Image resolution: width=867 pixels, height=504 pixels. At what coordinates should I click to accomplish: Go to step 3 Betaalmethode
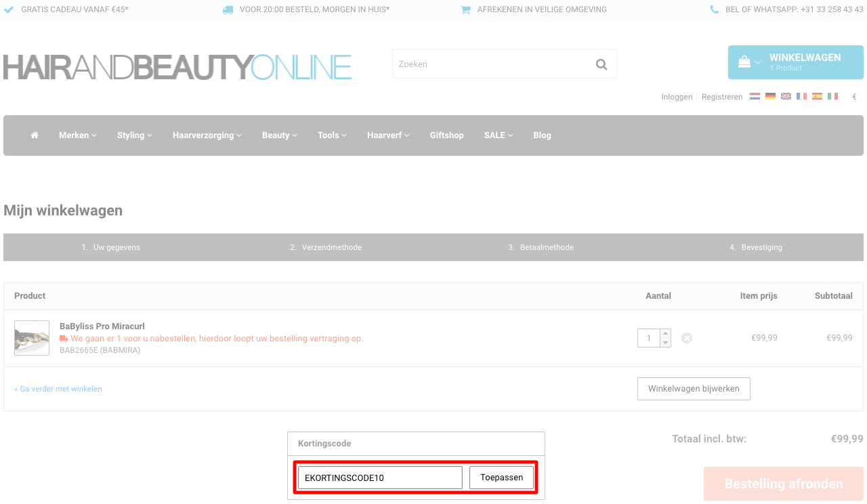pyautogui.click(x=541, y=247)
